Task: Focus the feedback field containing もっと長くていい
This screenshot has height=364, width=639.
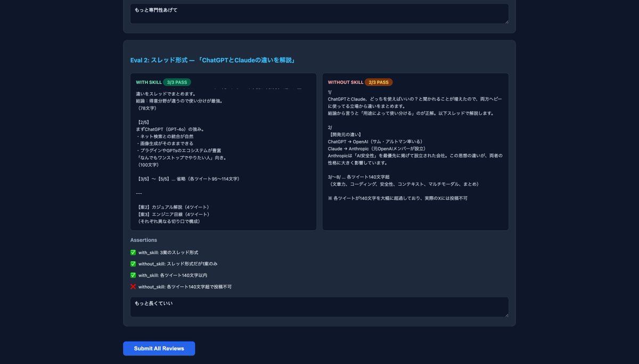Action: pos(319,307)
